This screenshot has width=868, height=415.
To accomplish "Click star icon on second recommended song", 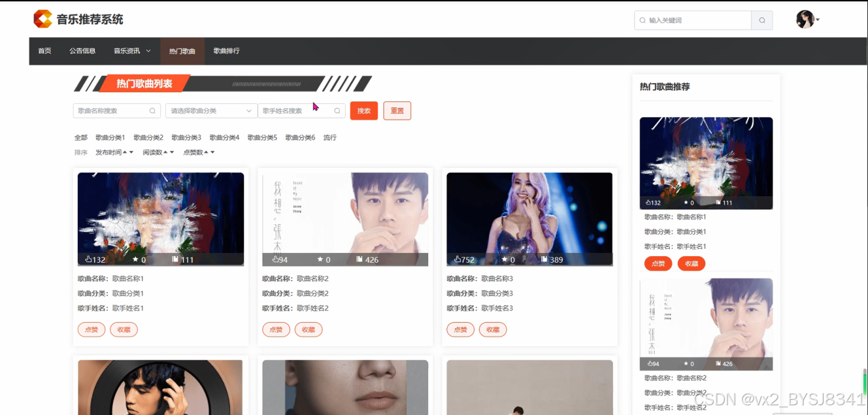I will point(686,364).
